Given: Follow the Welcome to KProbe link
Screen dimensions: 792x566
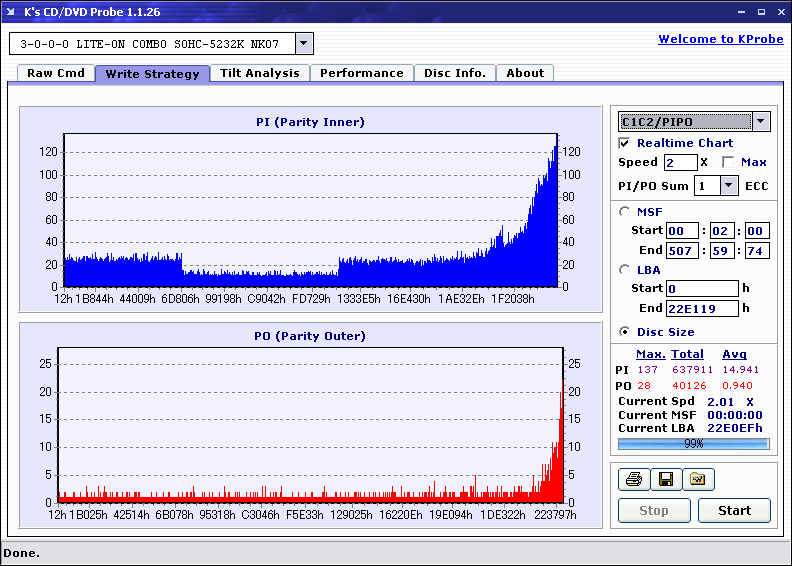Looking at the screenshot, I should click(721, 39).
